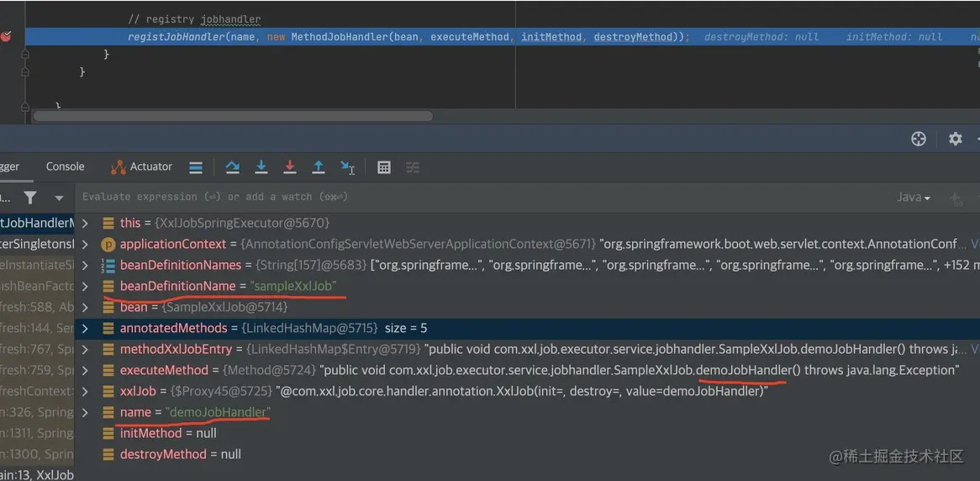This screenshot has width=980, height=481.
Task: Select the tJobHandlerM top stack frame
Action: pos(37,223)
